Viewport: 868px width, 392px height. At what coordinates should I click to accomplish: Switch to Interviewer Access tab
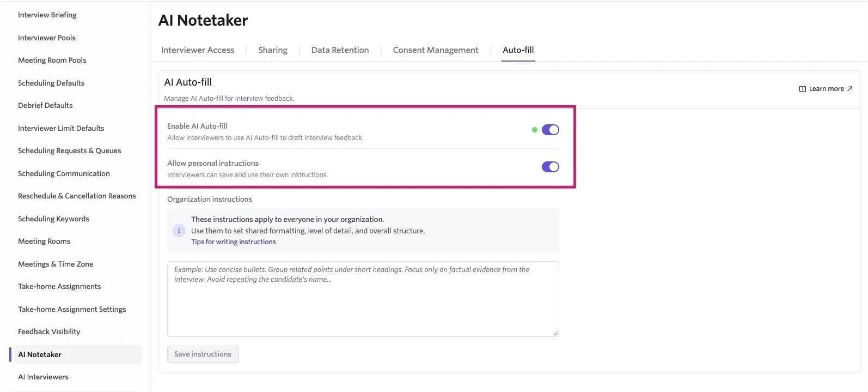click(198, 50)
